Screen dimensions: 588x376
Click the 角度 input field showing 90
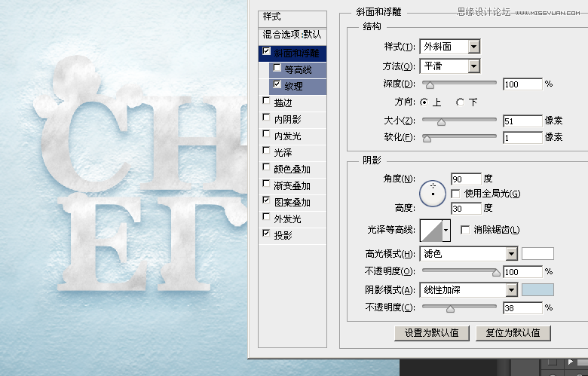(x=465, y=179)
